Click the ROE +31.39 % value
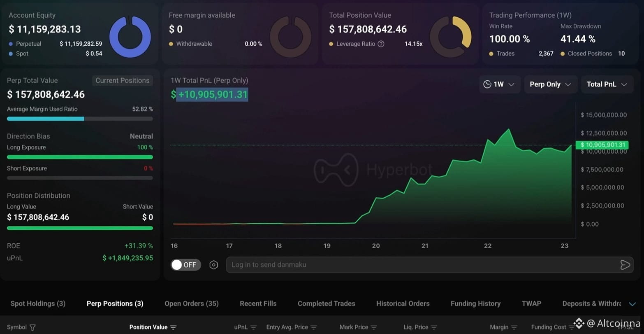 139,246
